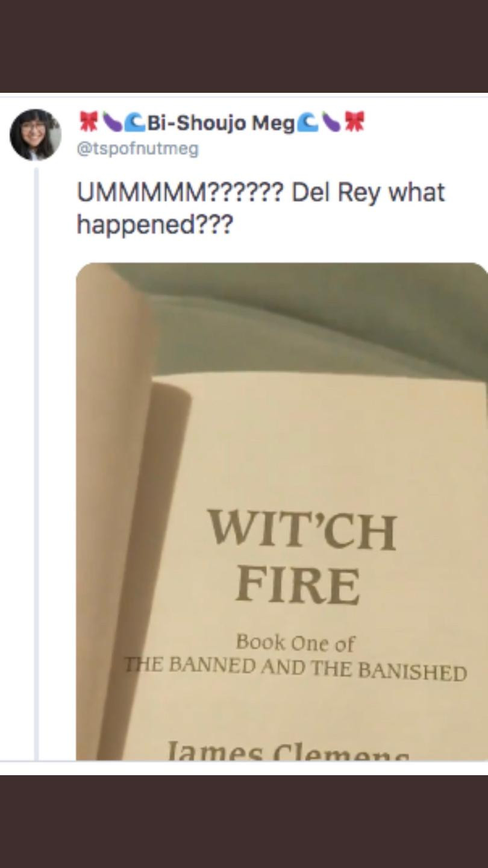The image size is (488, 868).
Task: Click the vertical thread line below the avatar
Action: tap(36, 464)
